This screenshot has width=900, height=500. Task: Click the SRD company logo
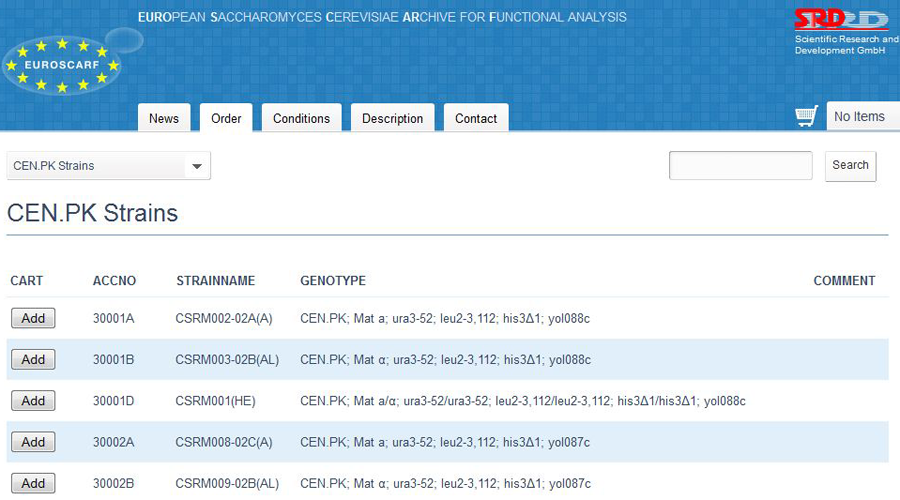click(840, 21)
